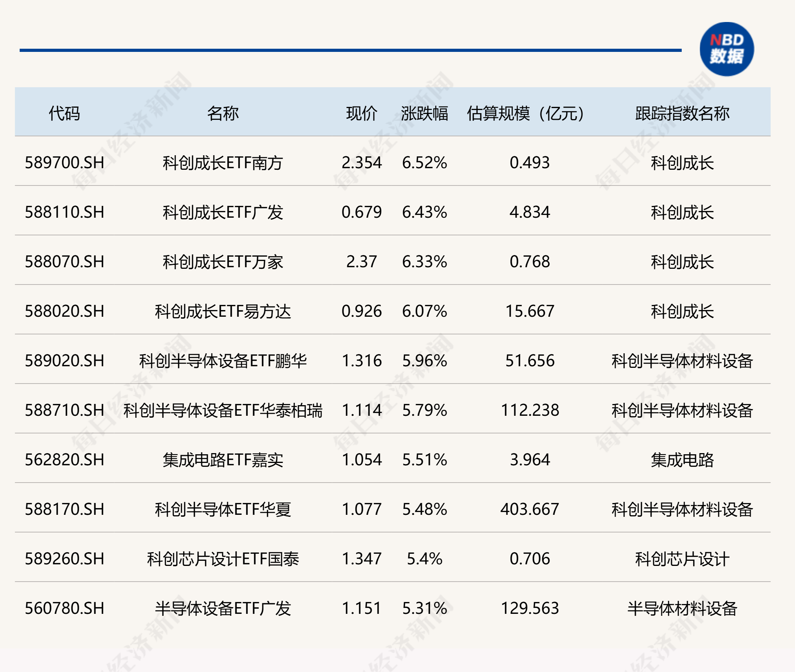The image size is (795, 672).
Task: Select code 562820.SH
Action: [64, 460]
